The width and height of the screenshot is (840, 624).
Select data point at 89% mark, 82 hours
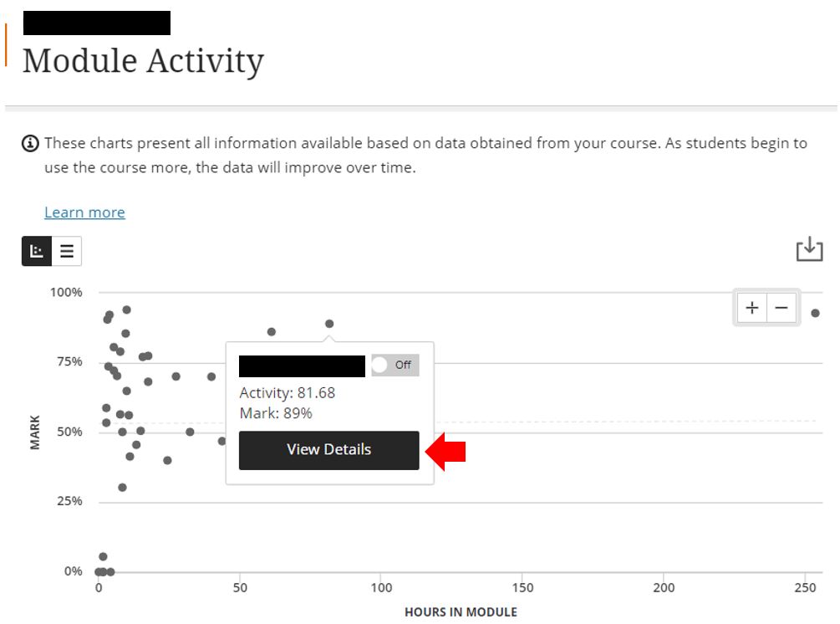point(329,324)
